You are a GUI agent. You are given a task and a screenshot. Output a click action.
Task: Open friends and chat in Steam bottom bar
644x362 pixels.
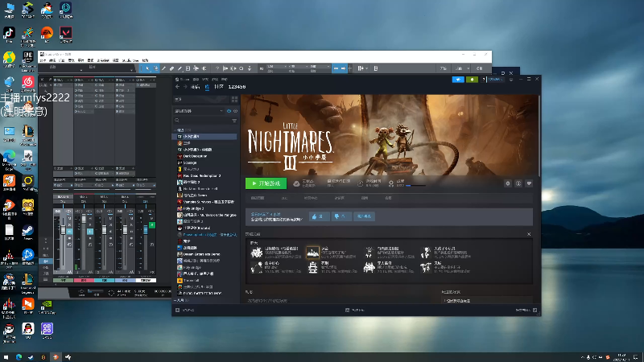click(526, 311)
